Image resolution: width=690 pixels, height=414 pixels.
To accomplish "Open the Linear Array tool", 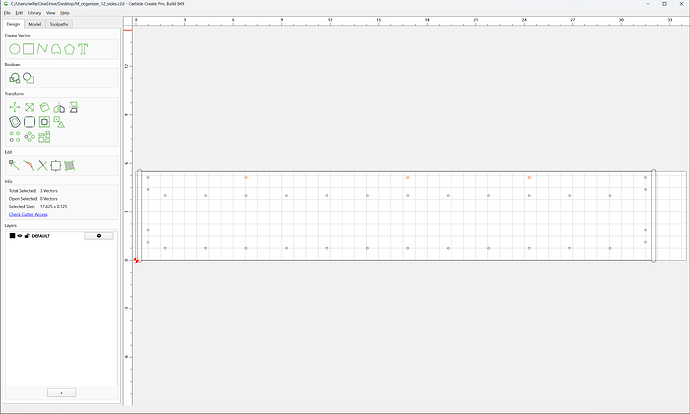I will (15, 137).
